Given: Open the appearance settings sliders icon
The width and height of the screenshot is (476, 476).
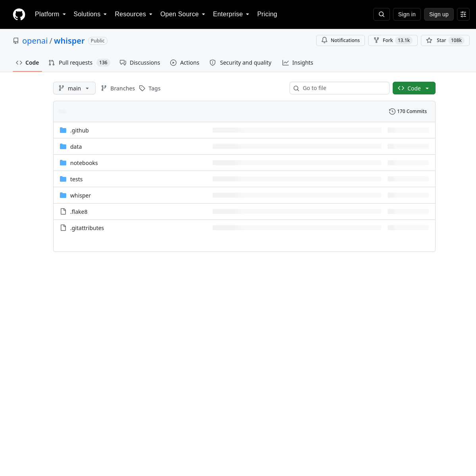Looking at the screenshot, I should coord(463,14).
